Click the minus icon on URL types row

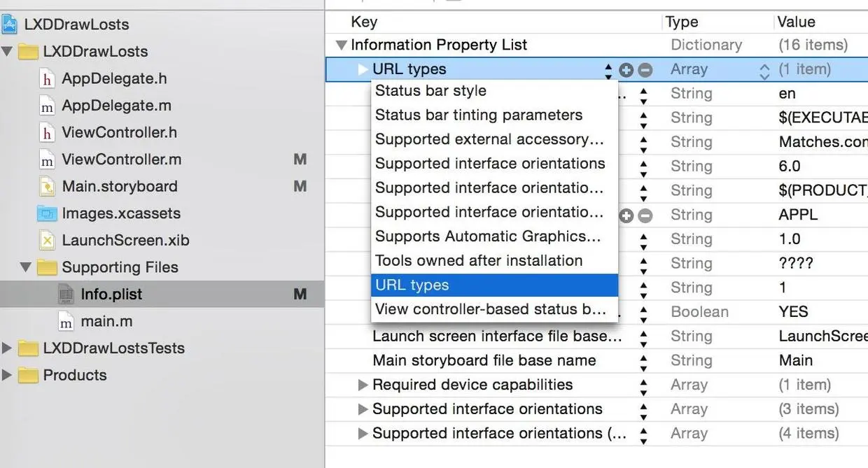click(645, 70)
